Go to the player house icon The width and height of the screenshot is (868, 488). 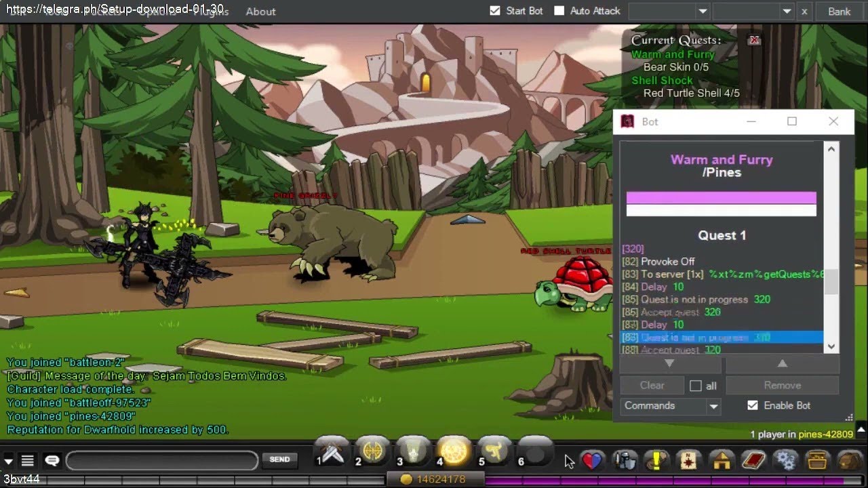(722, 460)
